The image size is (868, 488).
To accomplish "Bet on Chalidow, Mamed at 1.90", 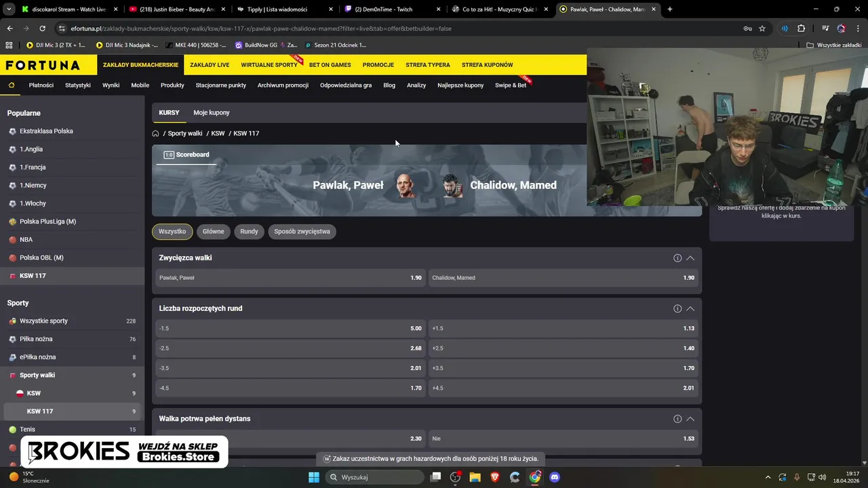I will (x=563, y=278).
